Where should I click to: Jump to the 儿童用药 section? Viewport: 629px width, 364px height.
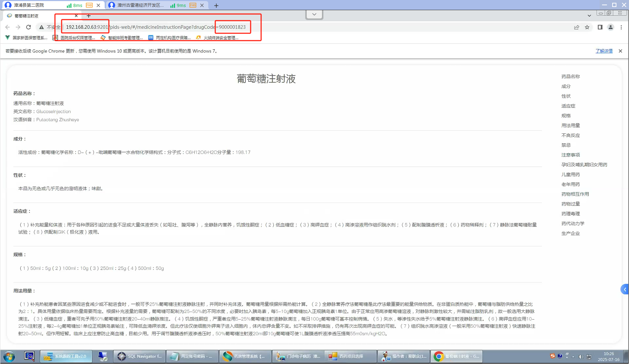[571, 174]
